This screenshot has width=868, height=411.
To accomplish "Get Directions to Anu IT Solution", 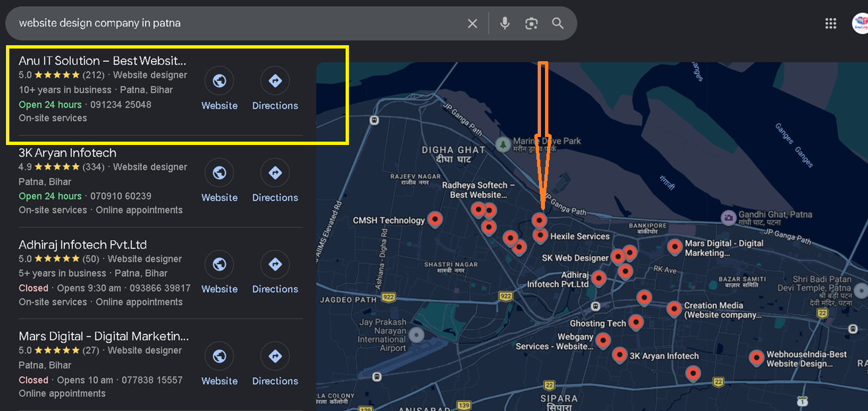I will [x=275, y=89].
